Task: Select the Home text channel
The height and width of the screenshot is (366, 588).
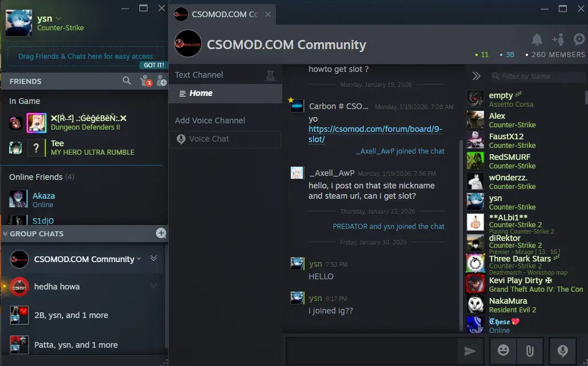Action: pyautogui.click(x=225, y=93)
